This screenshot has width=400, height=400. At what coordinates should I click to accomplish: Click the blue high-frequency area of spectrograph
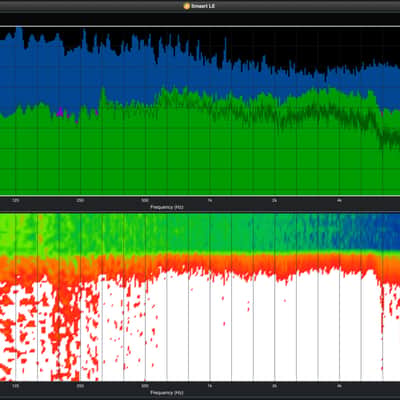click(x=350, y=230)
